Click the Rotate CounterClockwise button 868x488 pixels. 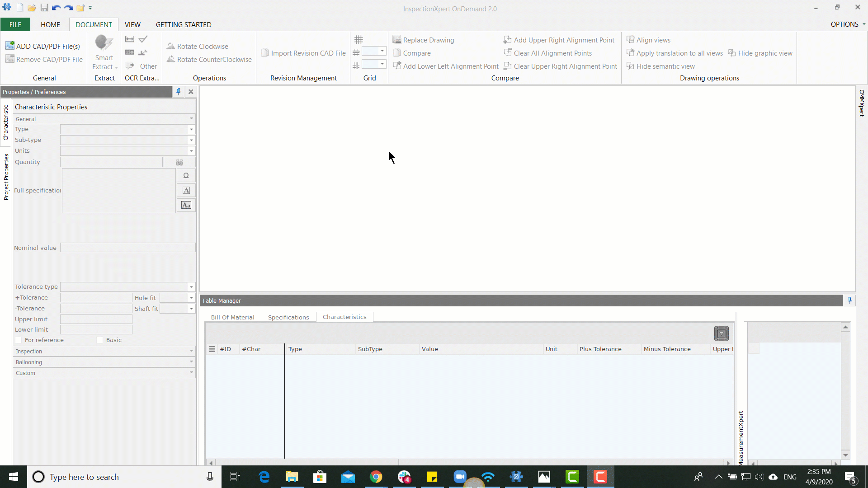click(x=209, y=59)
